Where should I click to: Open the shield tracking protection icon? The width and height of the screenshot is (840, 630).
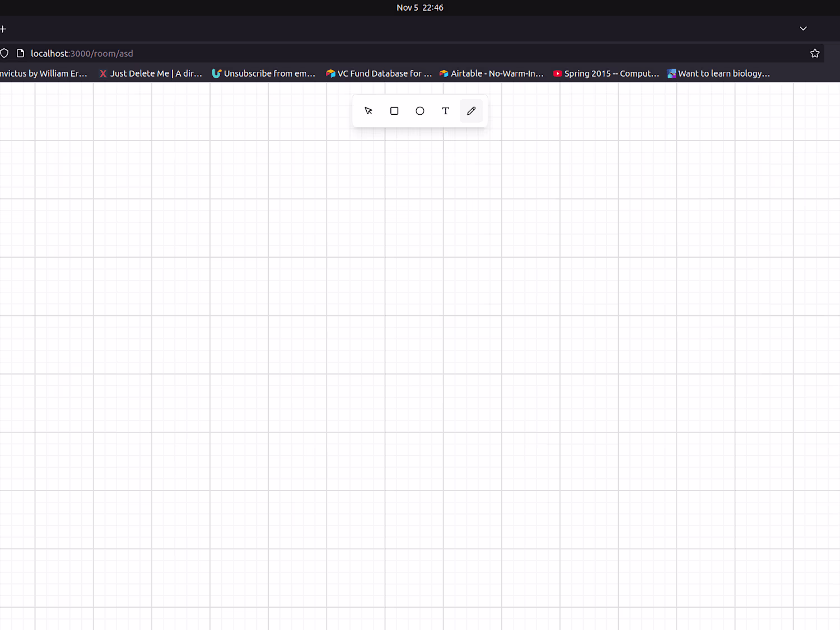(x=4, y=53)
